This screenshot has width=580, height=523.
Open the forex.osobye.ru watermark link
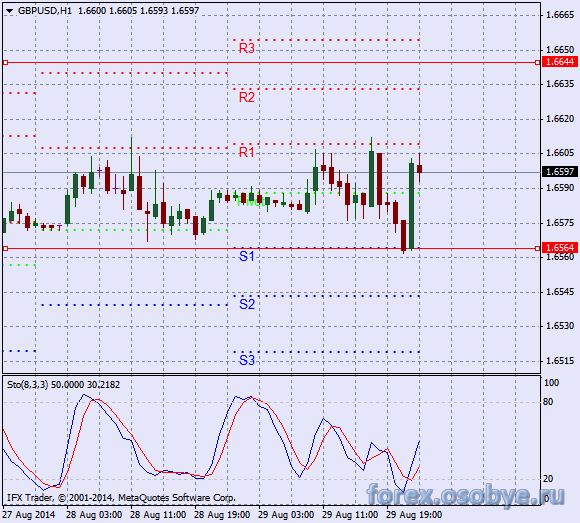pyautogui.click(x=465, y=495)
